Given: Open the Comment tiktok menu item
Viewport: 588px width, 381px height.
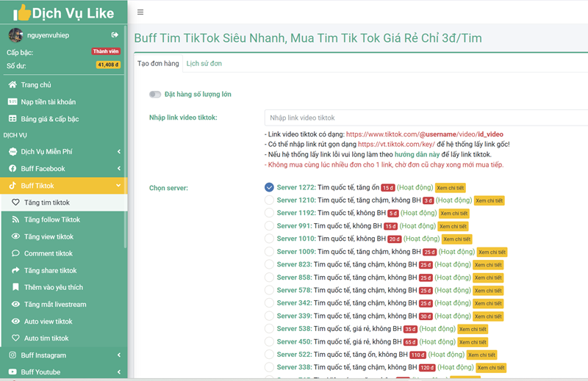Looking at the screenshot, I should point(64,253).
